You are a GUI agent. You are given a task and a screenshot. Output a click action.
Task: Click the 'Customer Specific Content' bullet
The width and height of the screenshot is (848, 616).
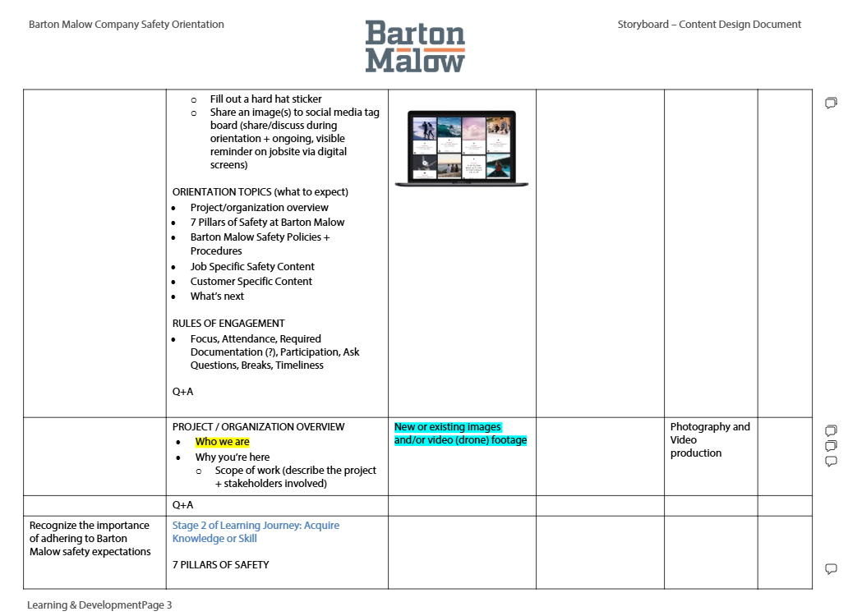coord(251,281)
